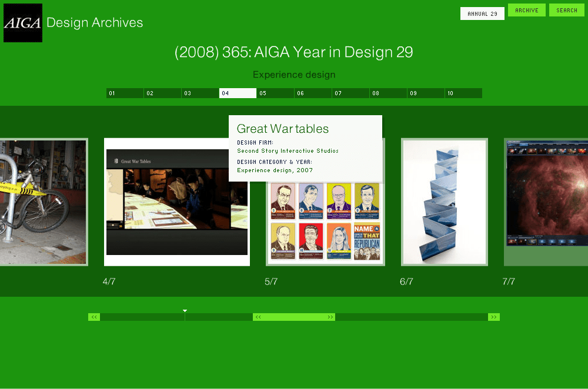The height and width of the screenshot is (389, 588).
Task: Open the bicycle photo thumbnail
Action: pyautogui.click(x=44, y=202)
